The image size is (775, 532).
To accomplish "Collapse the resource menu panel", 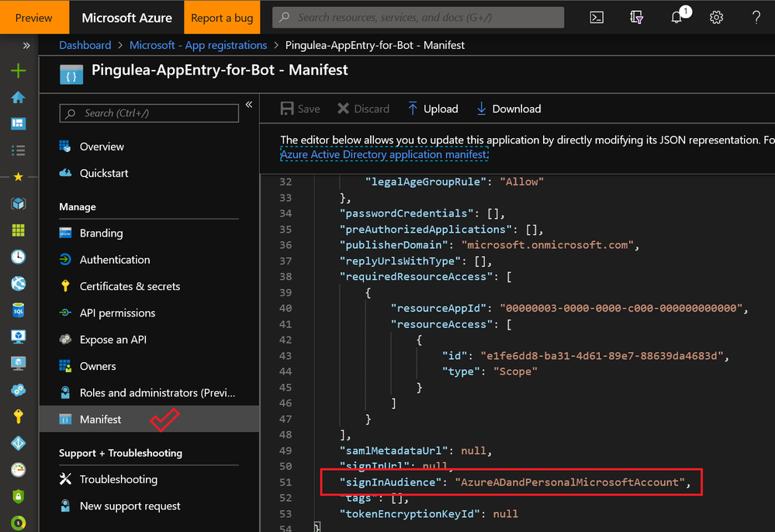I will coord(249,105).
